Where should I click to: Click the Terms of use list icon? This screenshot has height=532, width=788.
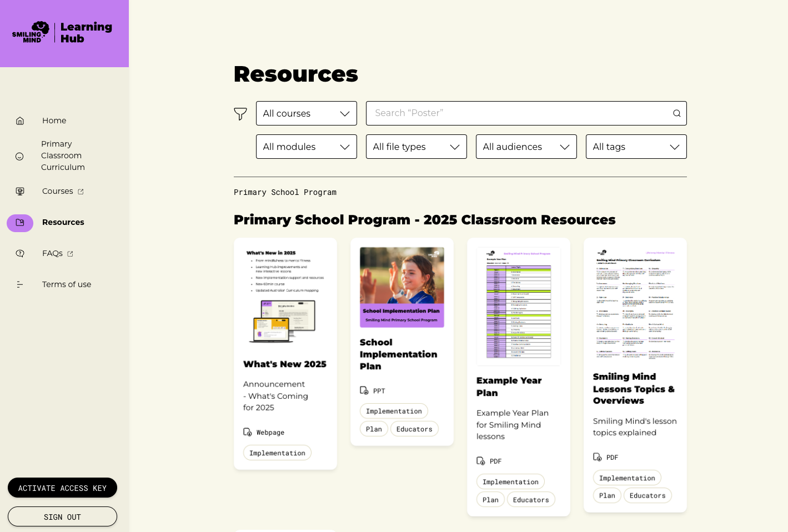20,284
